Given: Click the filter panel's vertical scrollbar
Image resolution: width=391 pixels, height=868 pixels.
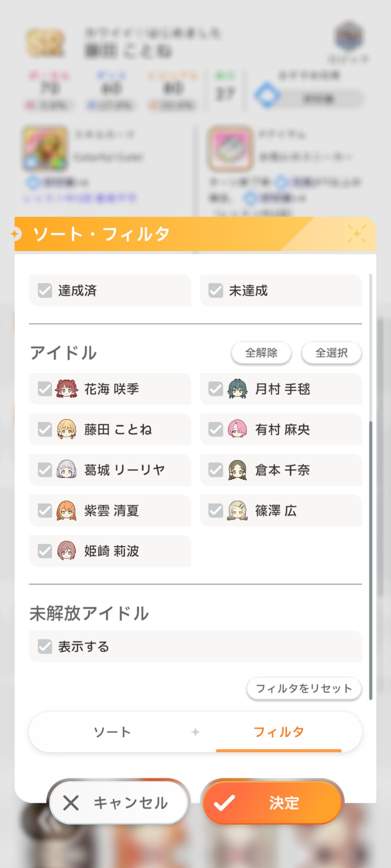Looking at the screenshot, I should tap(371, 559).
